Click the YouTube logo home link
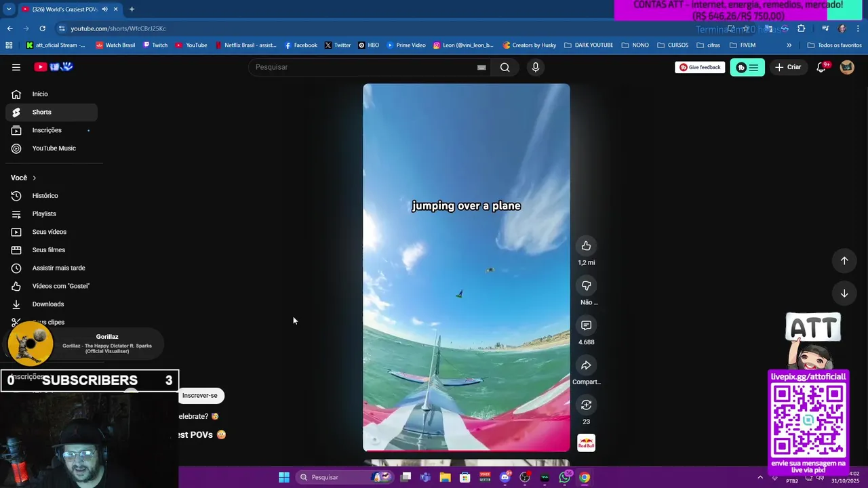This screenshot has height=488, width=868. tap(54, 67)
